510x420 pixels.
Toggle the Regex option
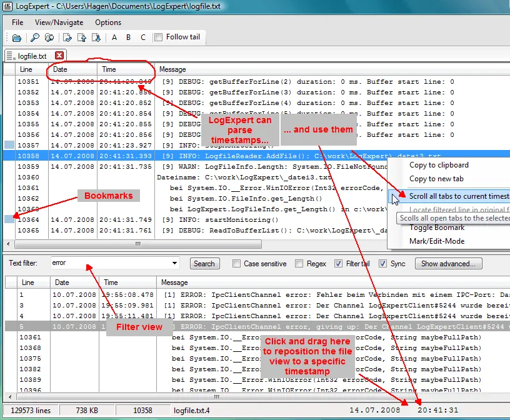pyautogui.click(x=300, y=263)
